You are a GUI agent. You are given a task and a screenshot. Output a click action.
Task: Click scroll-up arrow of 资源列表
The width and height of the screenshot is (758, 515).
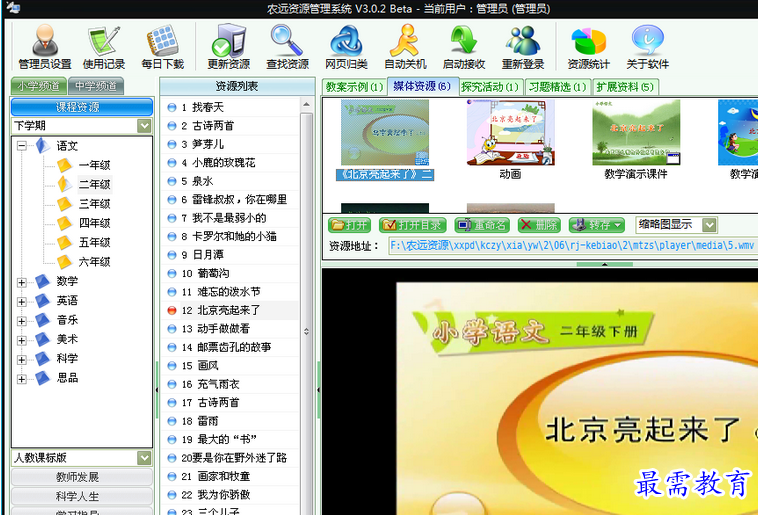point(306,104)
